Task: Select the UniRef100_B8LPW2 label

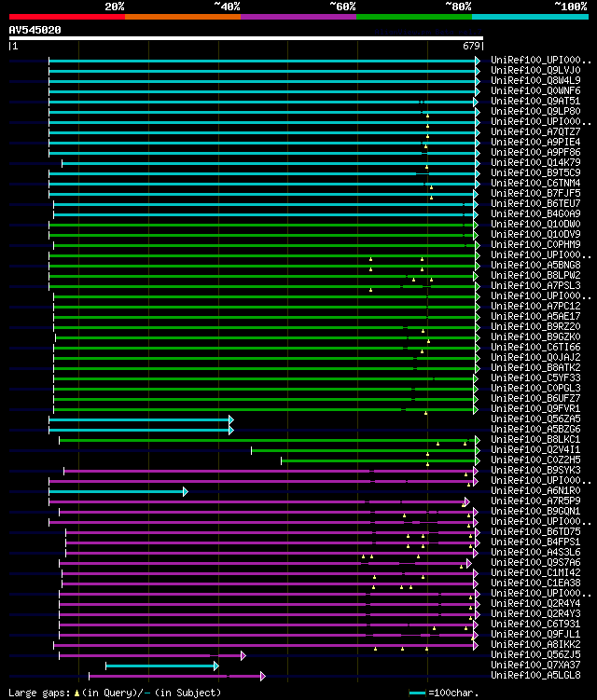Action: 535,275
